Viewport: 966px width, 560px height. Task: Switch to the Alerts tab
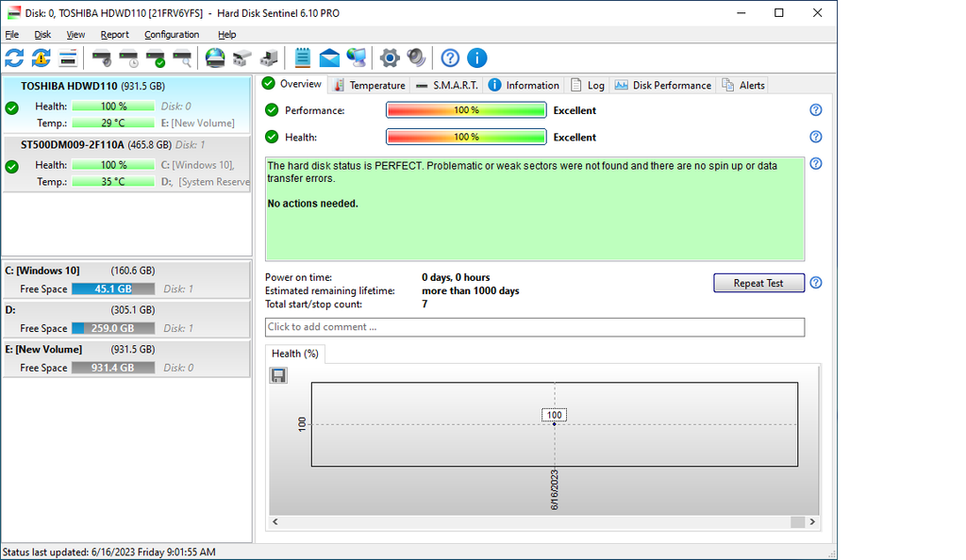[x=743, y=86]
